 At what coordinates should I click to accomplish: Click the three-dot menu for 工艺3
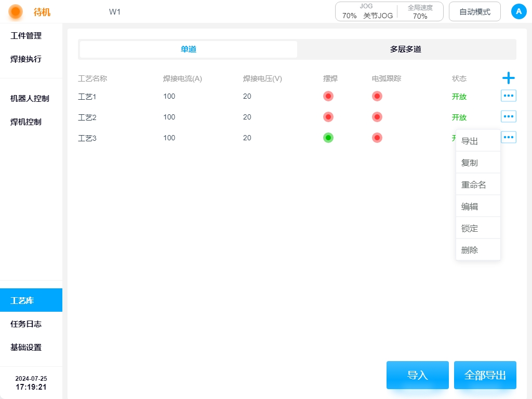pyautogui.click(x=508, y=137)
